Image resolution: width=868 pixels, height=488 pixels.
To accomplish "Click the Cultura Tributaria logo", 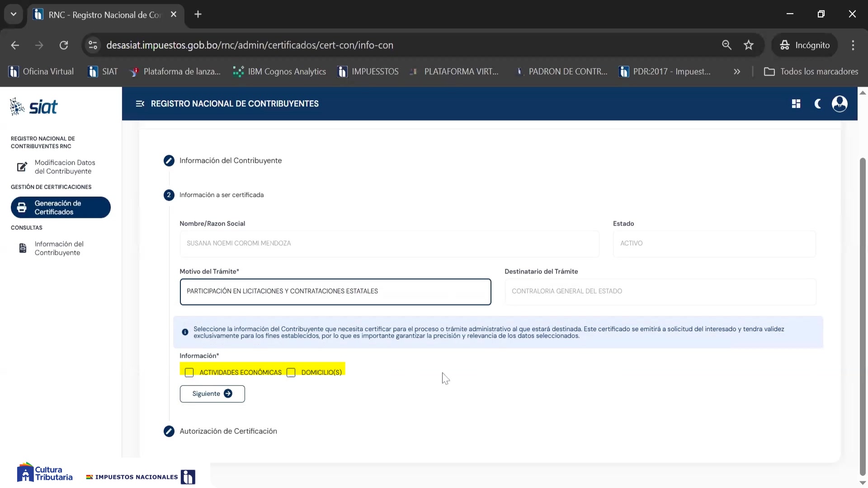I will (44, 473).
